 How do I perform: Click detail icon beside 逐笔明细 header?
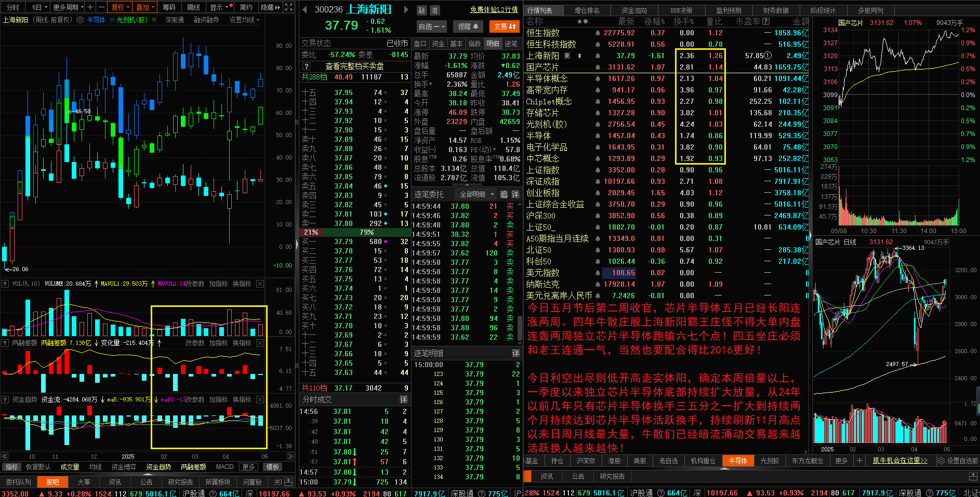[x=515, y=353]
